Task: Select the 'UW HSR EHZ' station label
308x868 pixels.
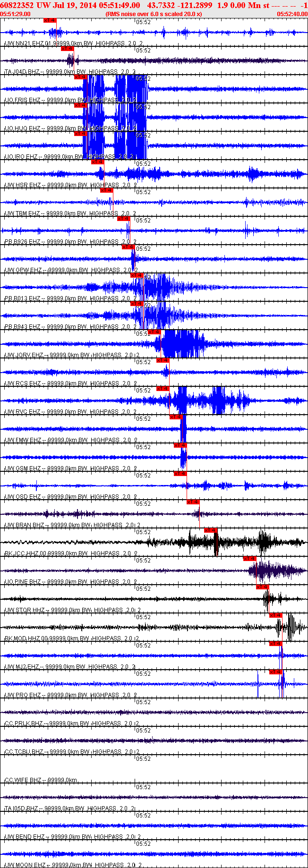Action: [x=23, y=185]
